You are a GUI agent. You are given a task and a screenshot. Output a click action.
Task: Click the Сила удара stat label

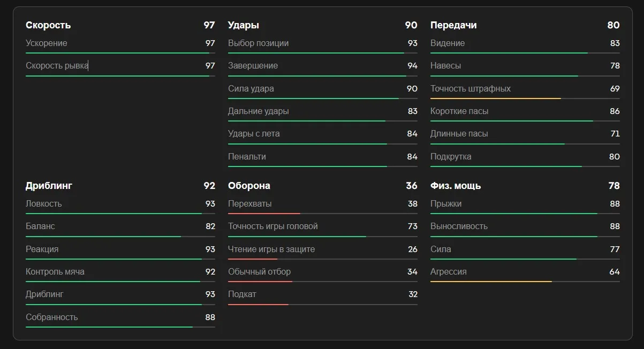[x=251, y=88]
